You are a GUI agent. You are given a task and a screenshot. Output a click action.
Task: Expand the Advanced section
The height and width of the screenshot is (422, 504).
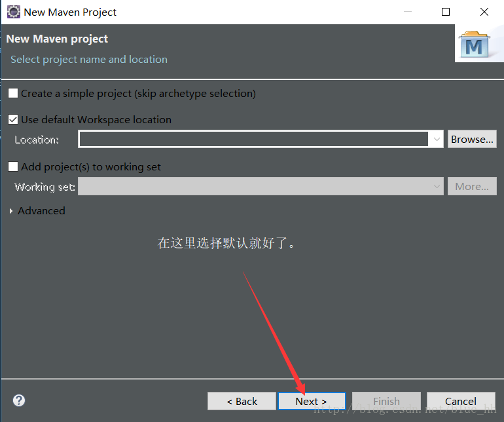(x=11, y=211)
